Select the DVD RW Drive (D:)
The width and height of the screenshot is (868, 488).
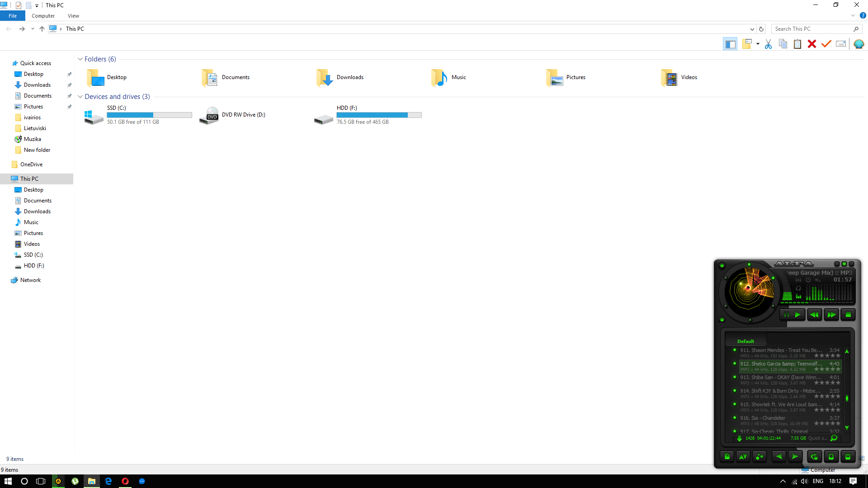(232, 115)
